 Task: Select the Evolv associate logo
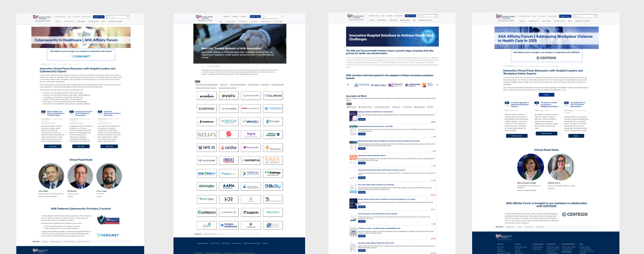tap(229, 96)
